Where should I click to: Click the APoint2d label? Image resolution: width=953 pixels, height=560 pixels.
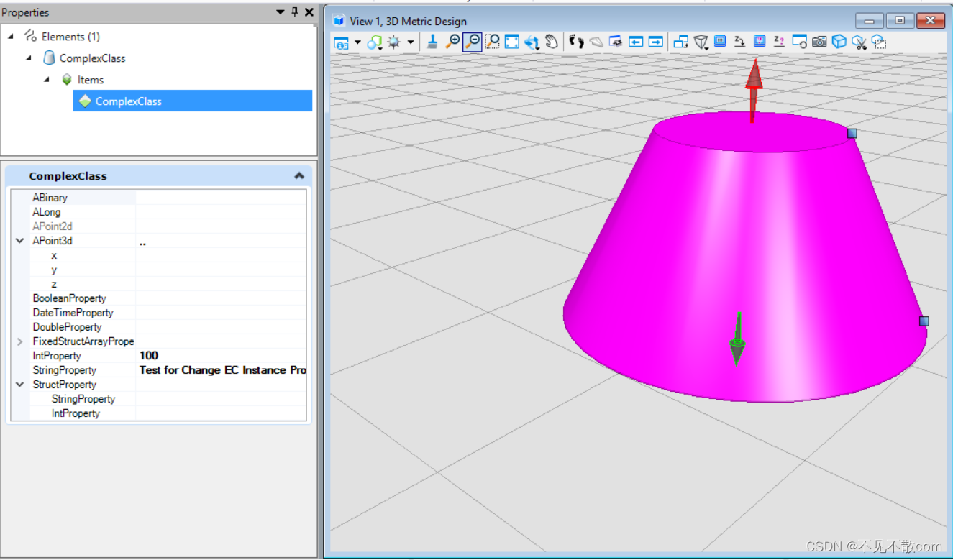coord(53,226)
